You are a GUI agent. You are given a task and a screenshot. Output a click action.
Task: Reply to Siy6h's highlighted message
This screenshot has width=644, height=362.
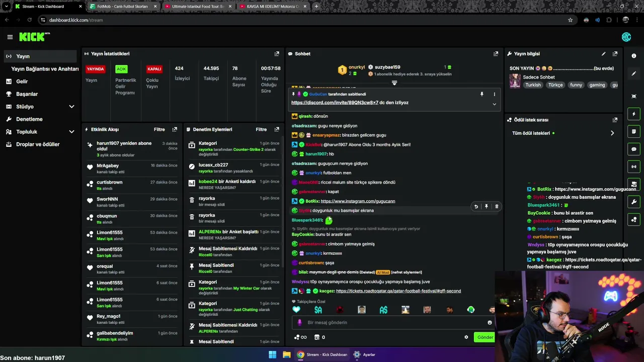click(476, 207)
